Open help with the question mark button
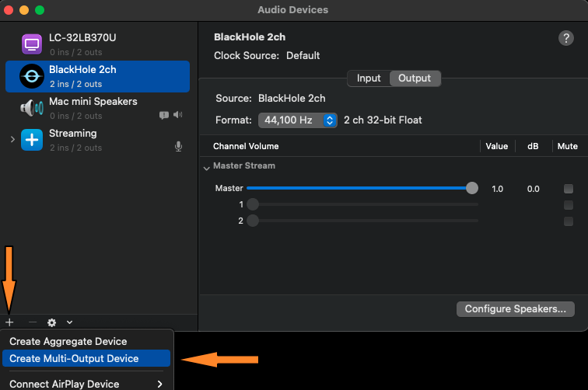The image size is (588, 390). pos(566,38)
